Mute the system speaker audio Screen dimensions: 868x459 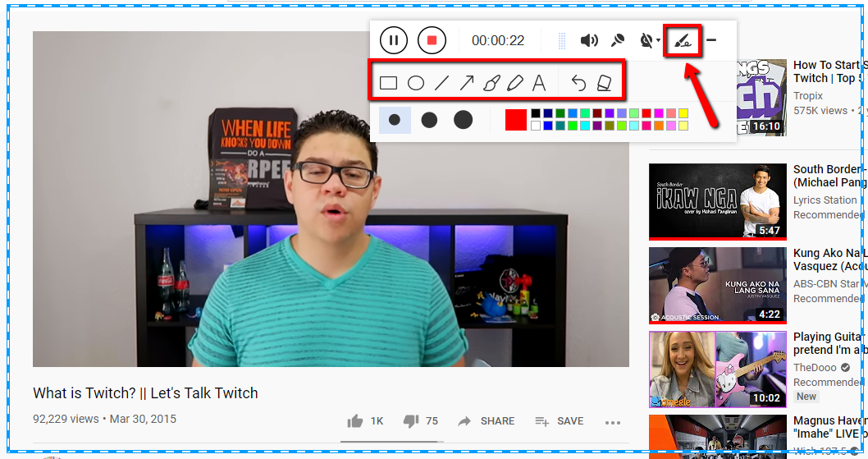(x=588, y=40)
